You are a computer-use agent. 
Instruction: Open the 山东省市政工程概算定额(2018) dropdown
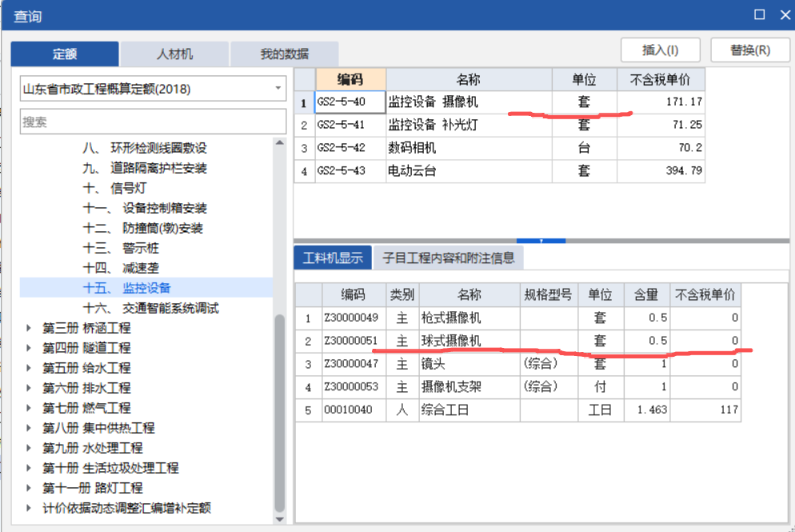pos(153,89)
